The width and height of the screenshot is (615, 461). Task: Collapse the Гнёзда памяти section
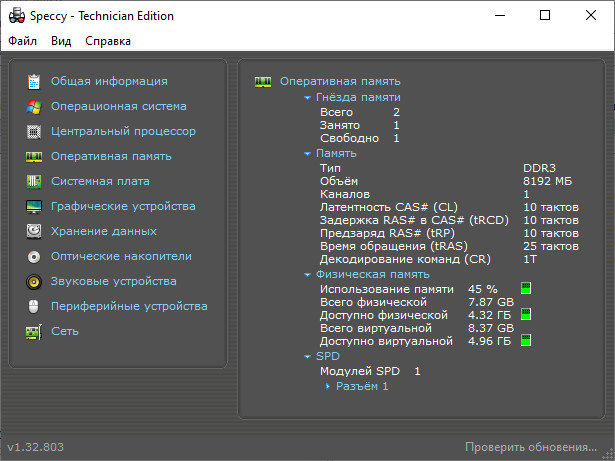point(308,98)
